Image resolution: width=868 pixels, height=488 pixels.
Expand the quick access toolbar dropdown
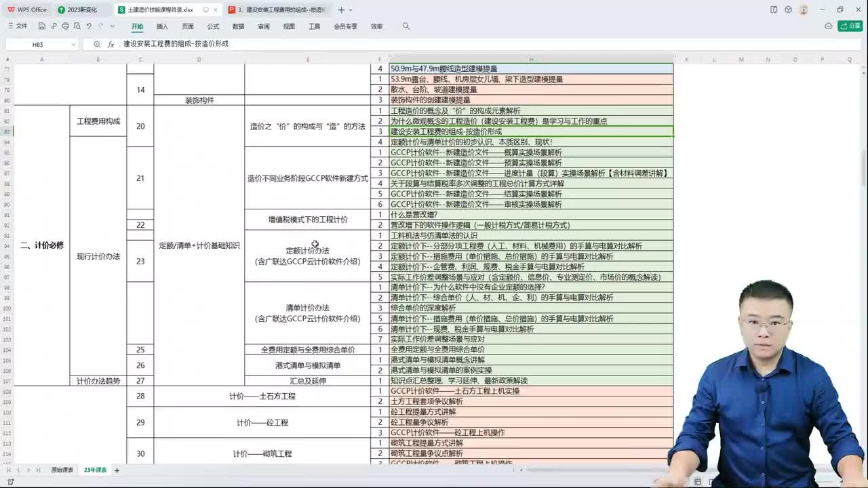[112, 26]
